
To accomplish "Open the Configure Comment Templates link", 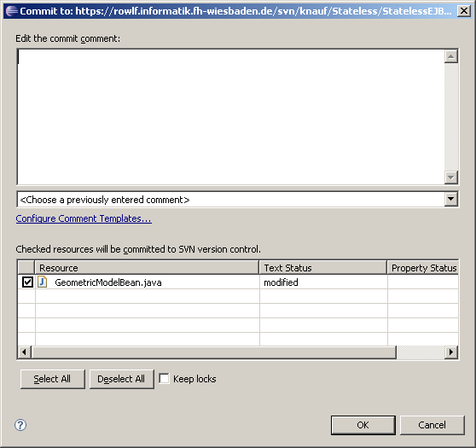I will pyautogui.click(x=84, y=218).
